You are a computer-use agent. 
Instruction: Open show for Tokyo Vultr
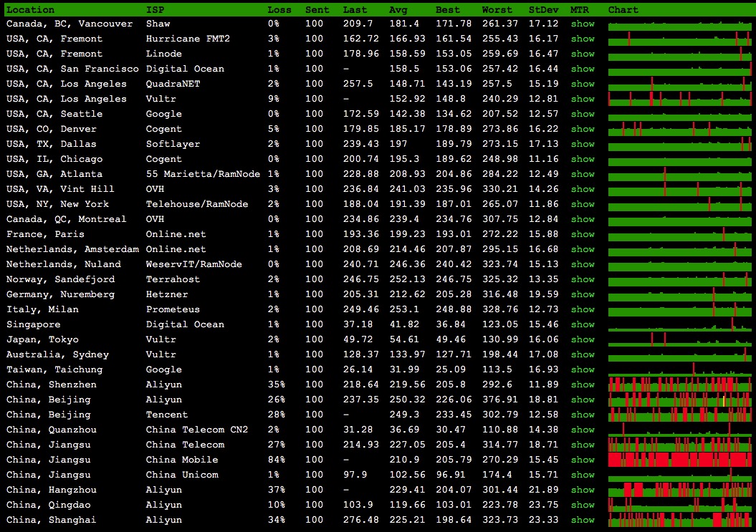[x=583, y=339]
